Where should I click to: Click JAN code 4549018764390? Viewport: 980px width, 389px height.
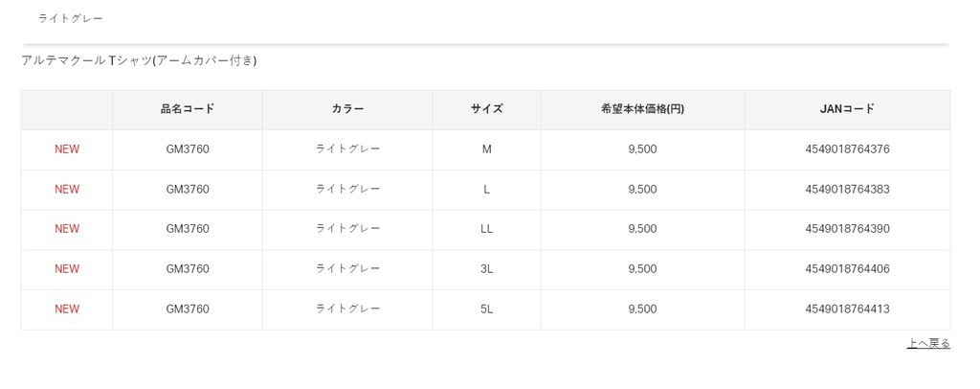tap(847, 229)
